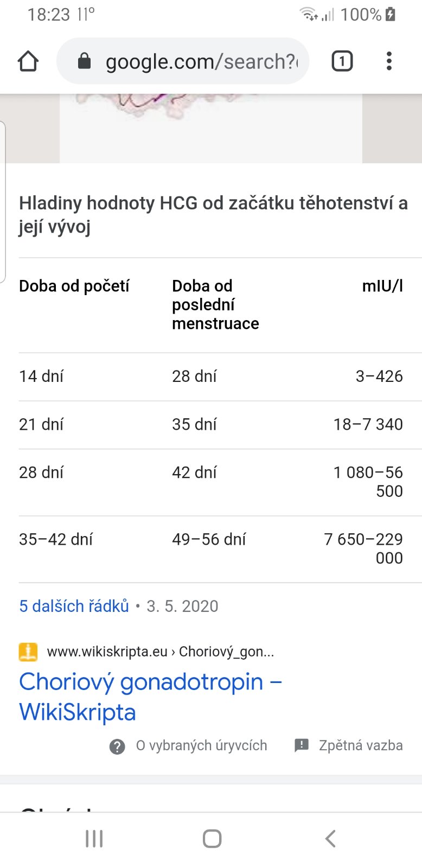Tap the Chrome home icon

(x=28, y=61)
